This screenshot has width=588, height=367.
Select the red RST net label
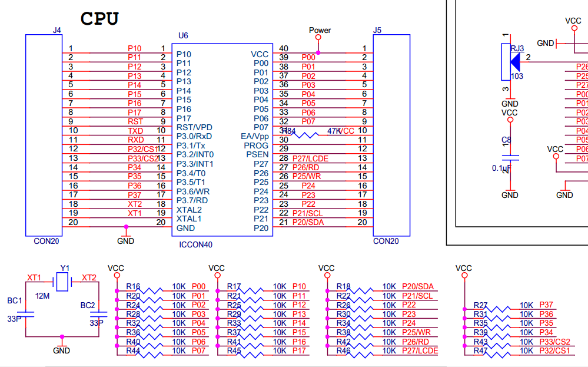pos(135,121)
